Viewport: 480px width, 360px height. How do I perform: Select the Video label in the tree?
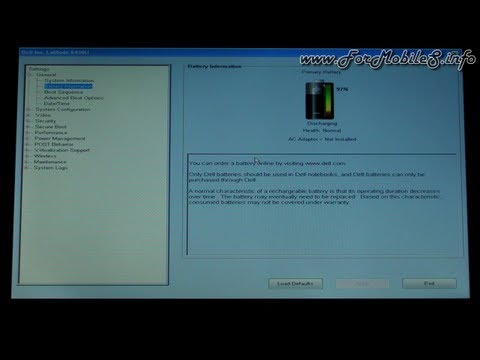[43, 115]
